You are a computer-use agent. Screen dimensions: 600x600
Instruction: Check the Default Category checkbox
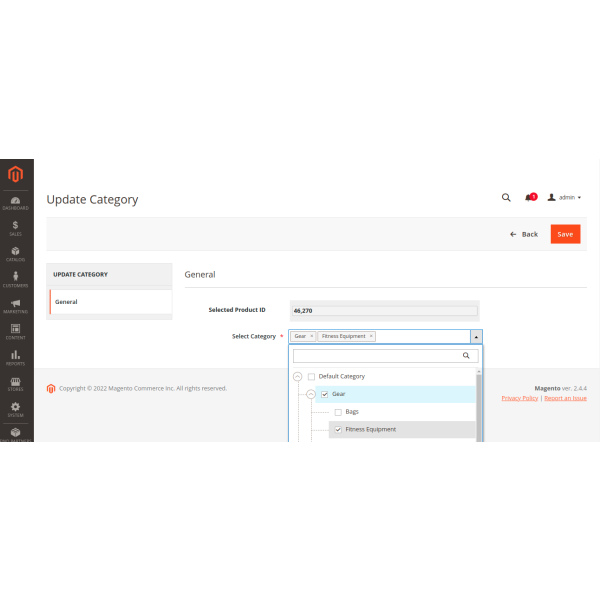pos(311,377)
